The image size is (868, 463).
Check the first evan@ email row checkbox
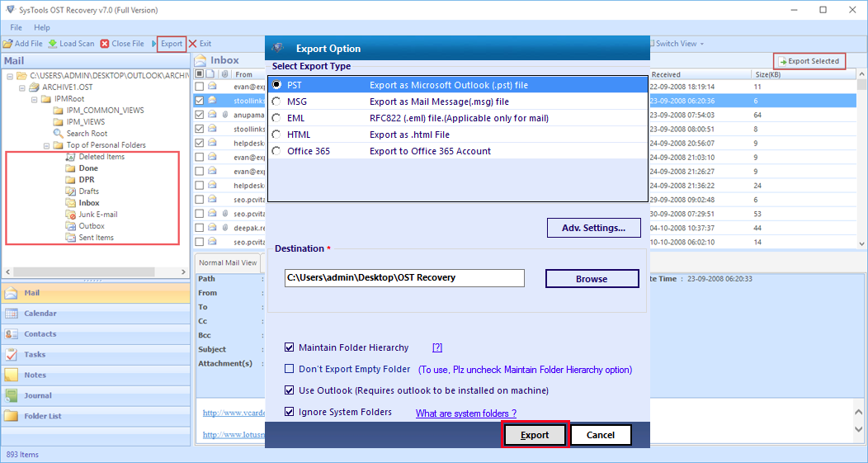click(x=200, y=87)
